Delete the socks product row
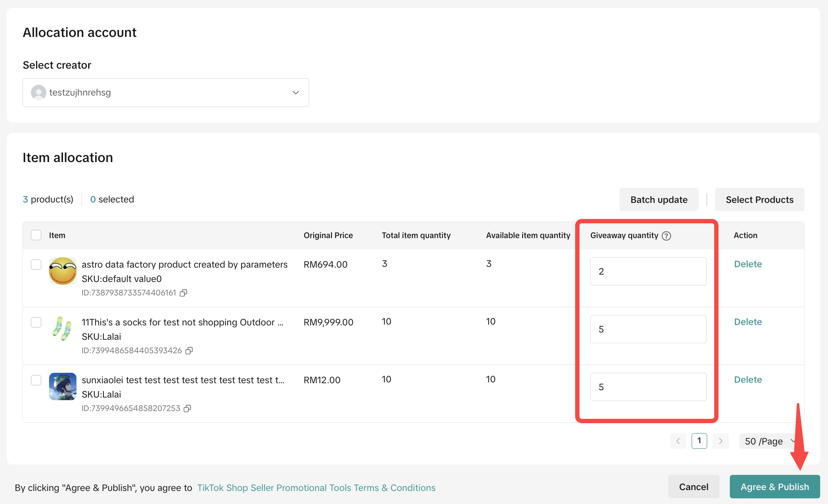 click(x=748, y=322)
